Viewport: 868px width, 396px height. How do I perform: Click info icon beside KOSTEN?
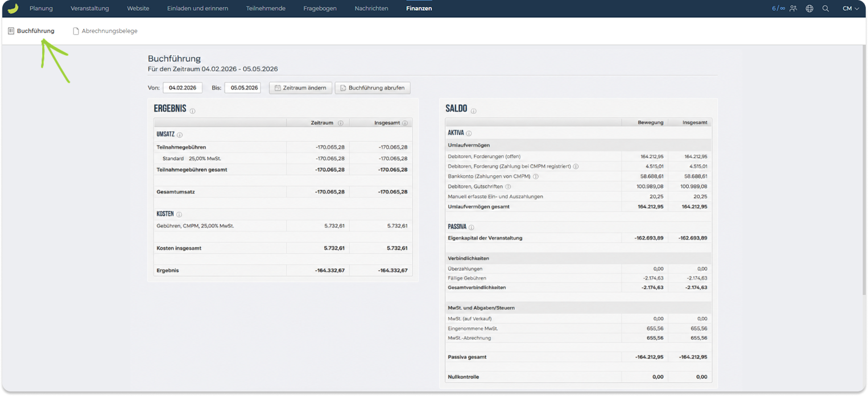point(179,214)
